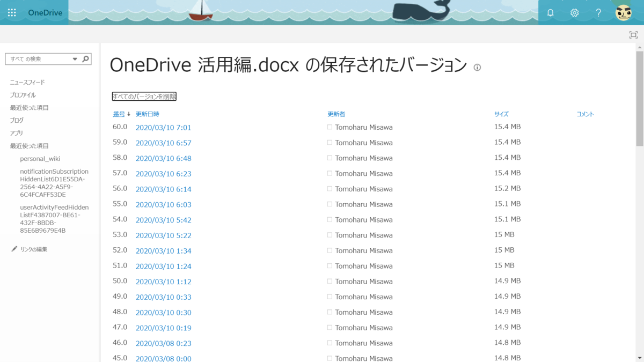This screenshot has height=362, width=644.
Task: Click リンクの編集 link
Action: [34, 249]
